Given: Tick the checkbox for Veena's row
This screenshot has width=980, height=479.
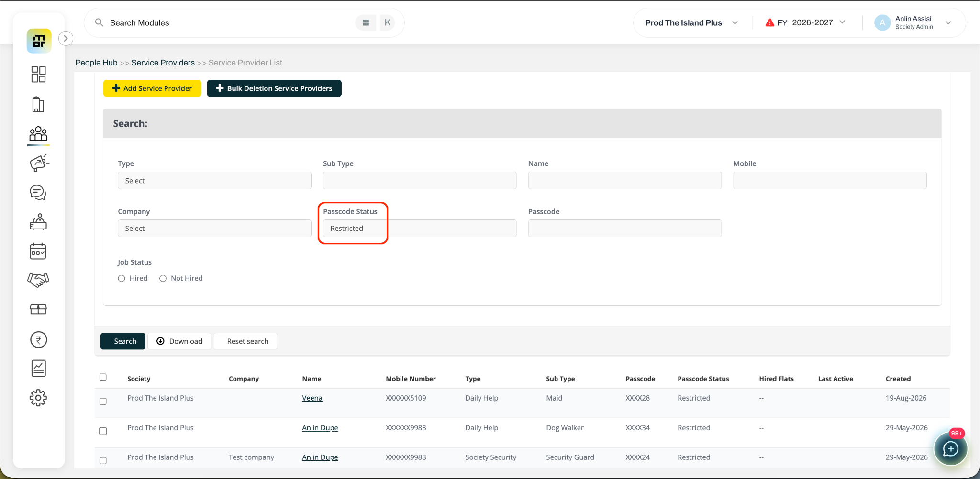Looking at the screenshot, I should pos(103,402).
